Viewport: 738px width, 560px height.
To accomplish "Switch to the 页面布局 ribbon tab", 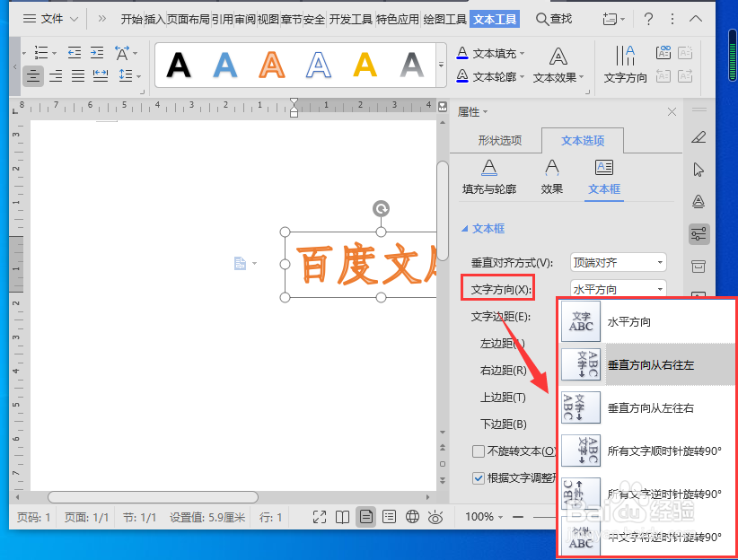I will coord(189,19).
